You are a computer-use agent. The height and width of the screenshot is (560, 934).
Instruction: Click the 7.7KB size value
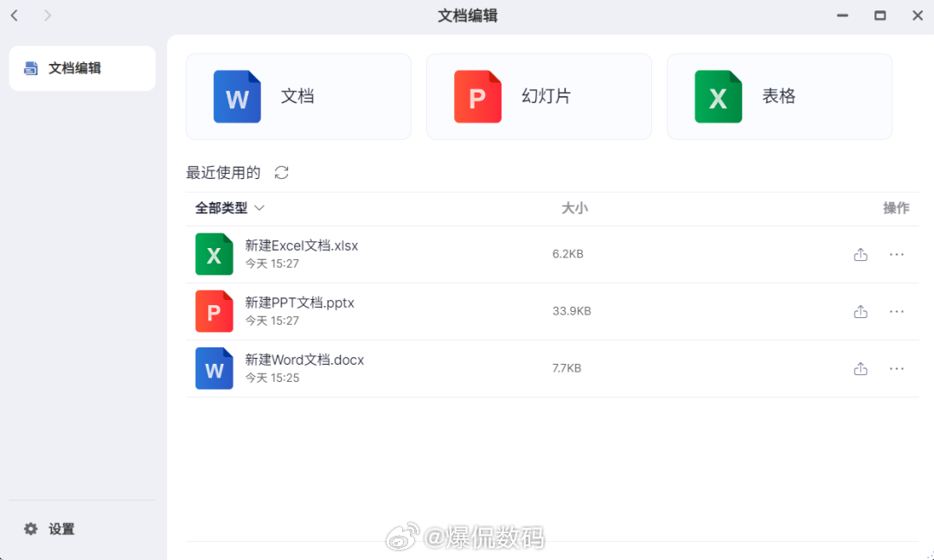pos(566,368)
